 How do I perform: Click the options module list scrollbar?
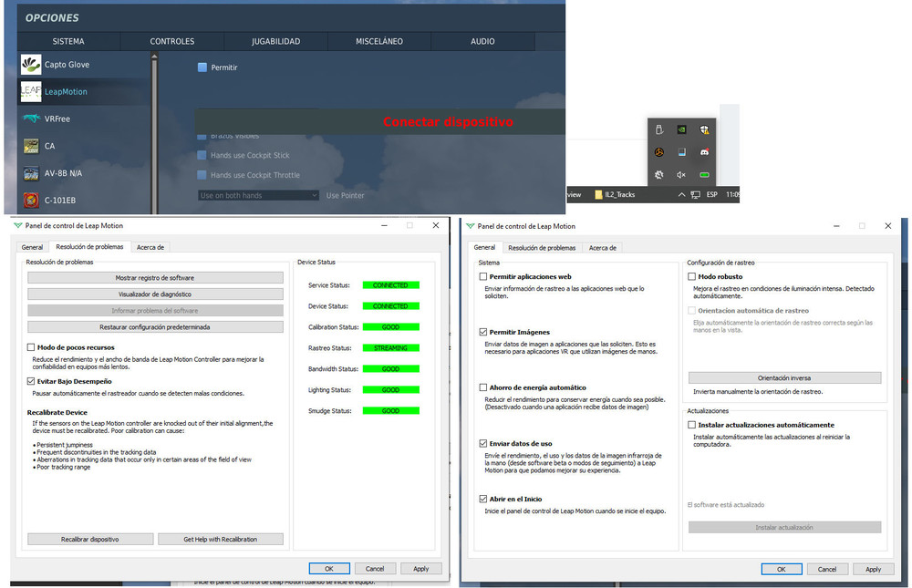(154, 134)
